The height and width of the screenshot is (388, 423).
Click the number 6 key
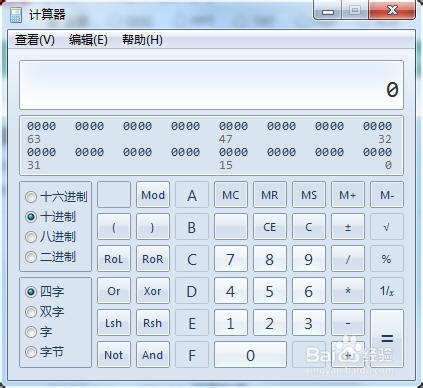(x=309, y=291)
